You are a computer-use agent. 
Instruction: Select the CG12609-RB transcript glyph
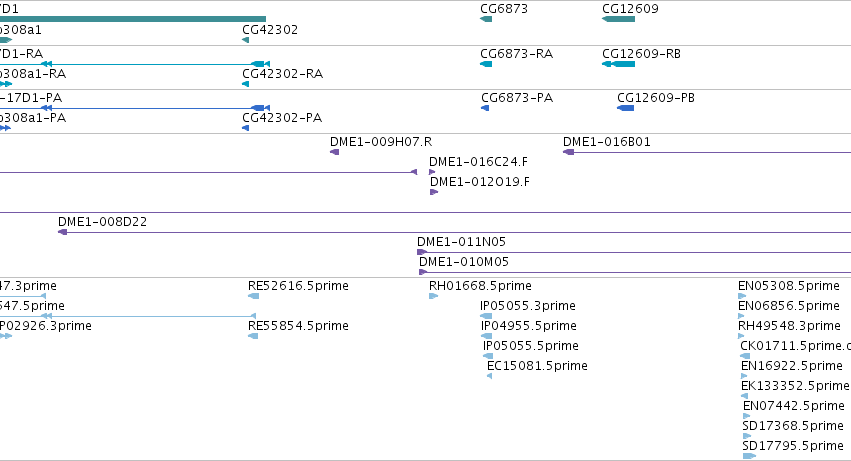(618, 64)
